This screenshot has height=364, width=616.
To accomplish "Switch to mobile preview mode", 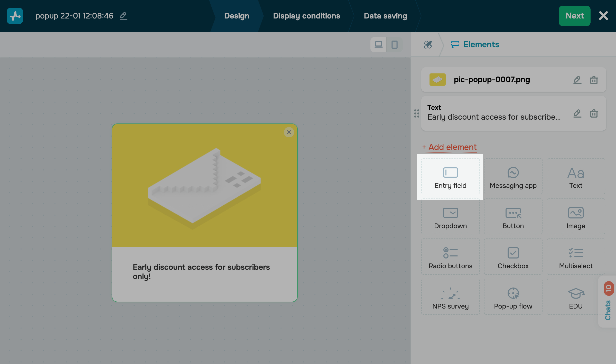I will (394, 45).
